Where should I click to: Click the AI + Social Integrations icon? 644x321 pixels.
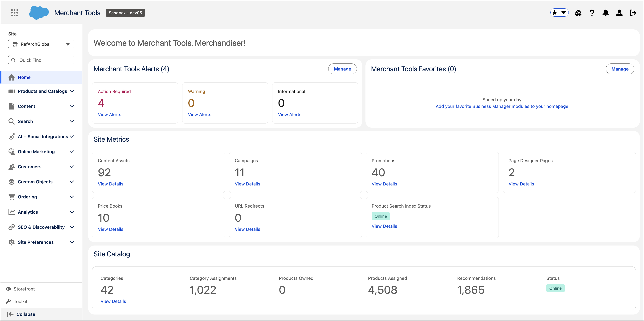[11, 136]
